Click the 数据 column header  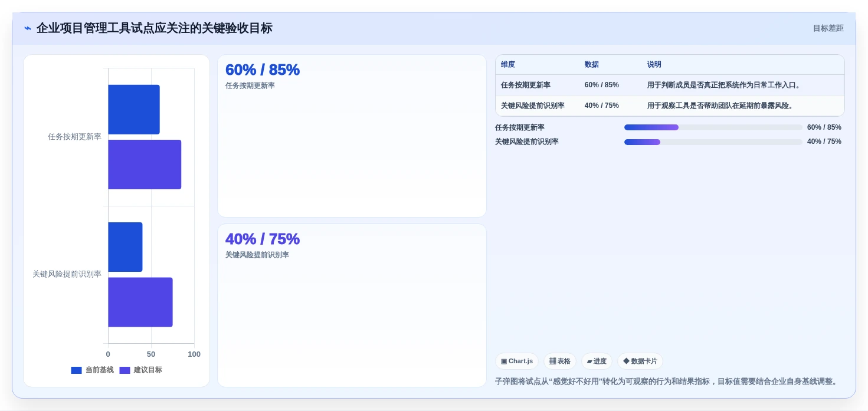(x=592, y=65)
